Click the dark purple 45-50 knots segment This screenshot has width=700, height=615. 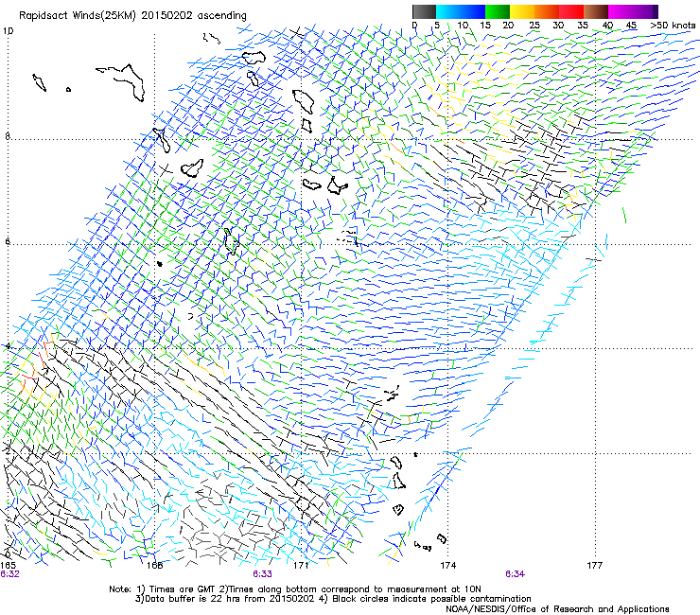click(x=645, y=11)
